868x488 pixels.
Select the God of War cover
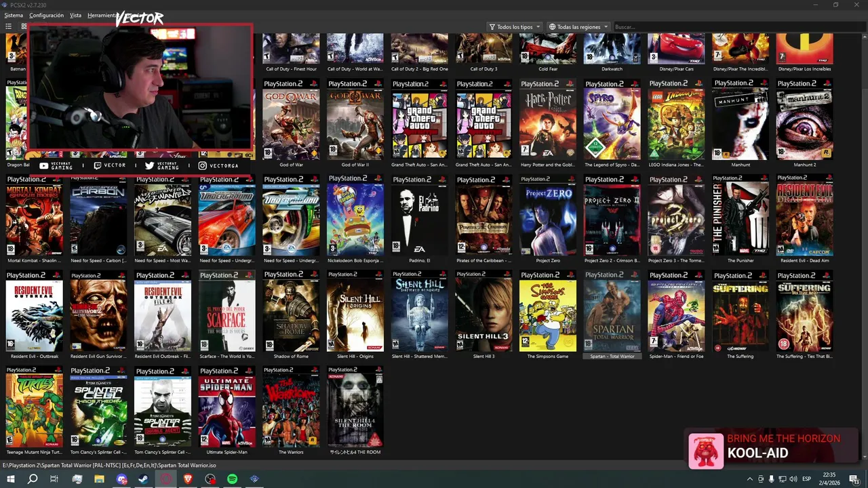(291, 119)
